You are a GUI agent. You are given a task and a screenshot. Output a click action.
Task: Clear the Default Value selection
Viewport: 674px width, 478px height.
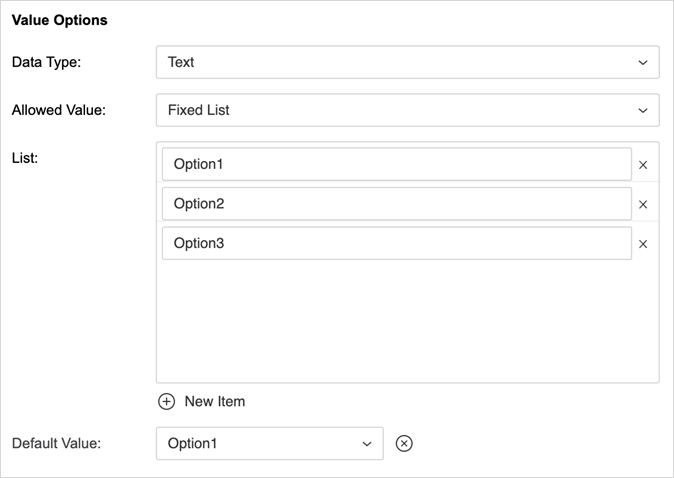(x=404, y=444)
